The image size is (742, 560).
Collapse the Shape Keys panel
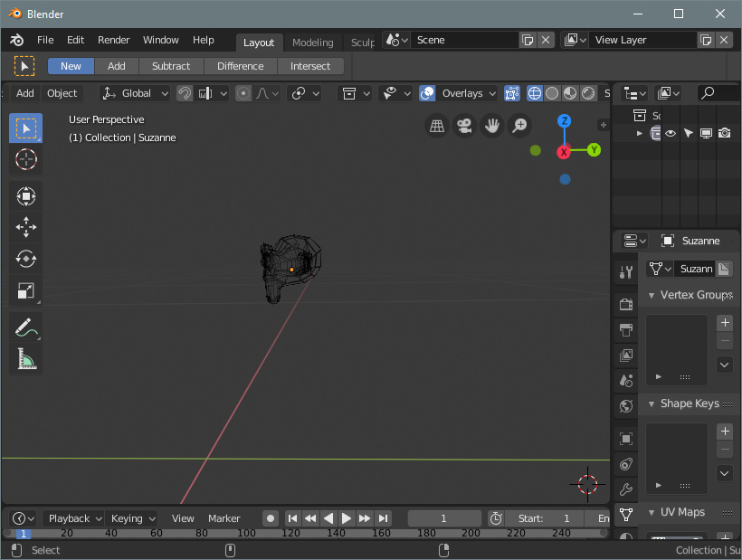tap(652, 403)
